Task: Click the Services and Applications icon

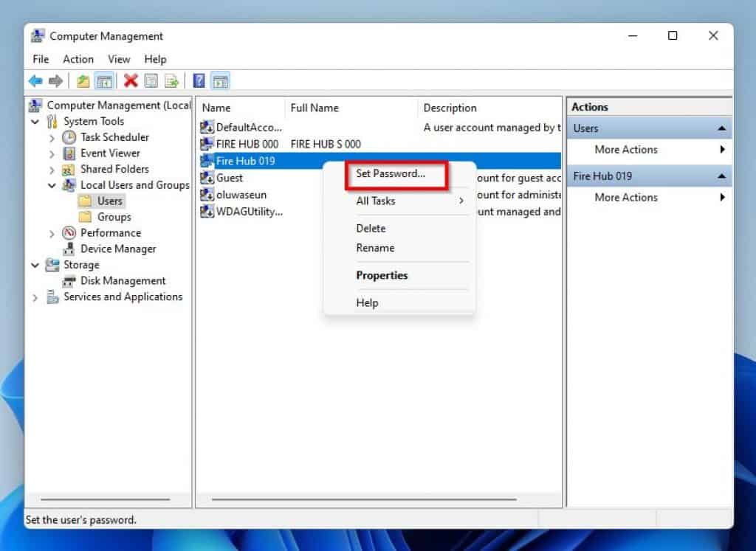Action: coord(52,297)
